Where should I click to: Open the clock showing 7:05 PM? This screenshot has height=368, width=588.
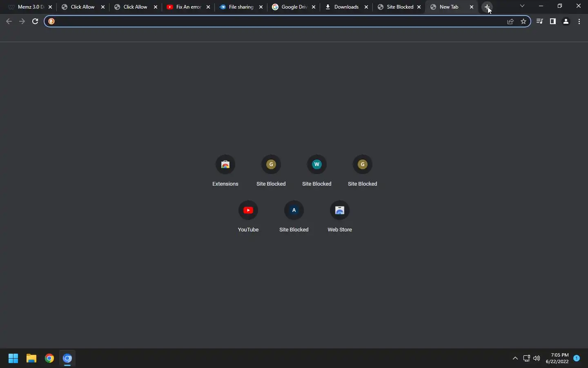pos(557,358)
